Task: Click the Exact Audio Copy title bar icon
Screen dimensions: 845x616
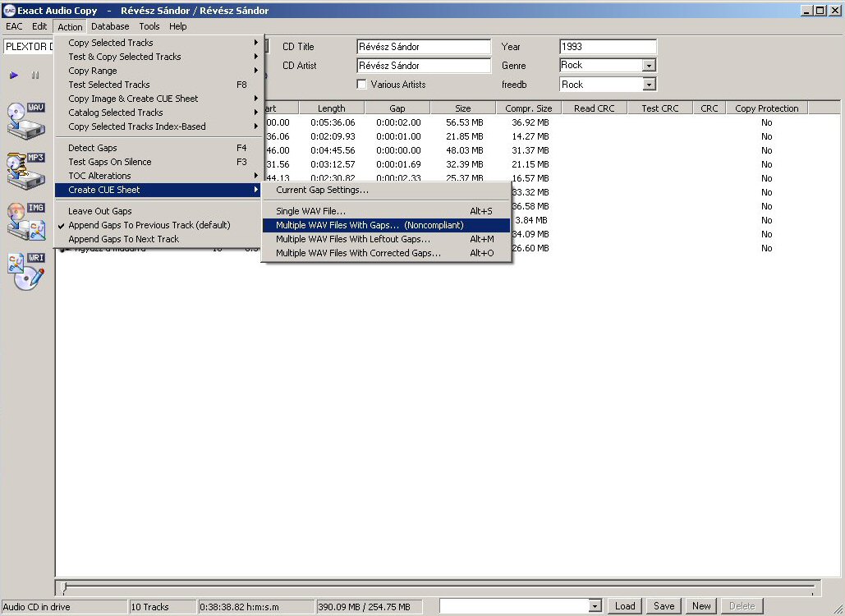Action: click(x=7, y=11)
